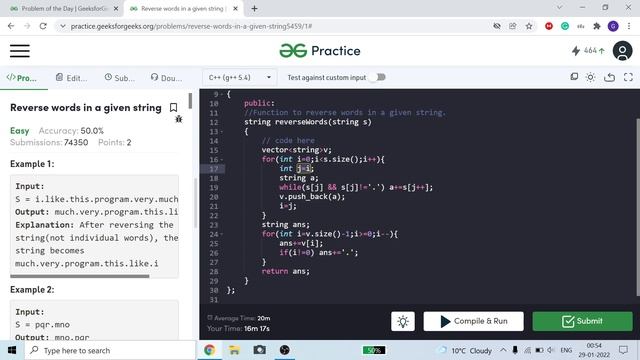
Task: Open Chrome from the taskbar
Action: [209, 350]
